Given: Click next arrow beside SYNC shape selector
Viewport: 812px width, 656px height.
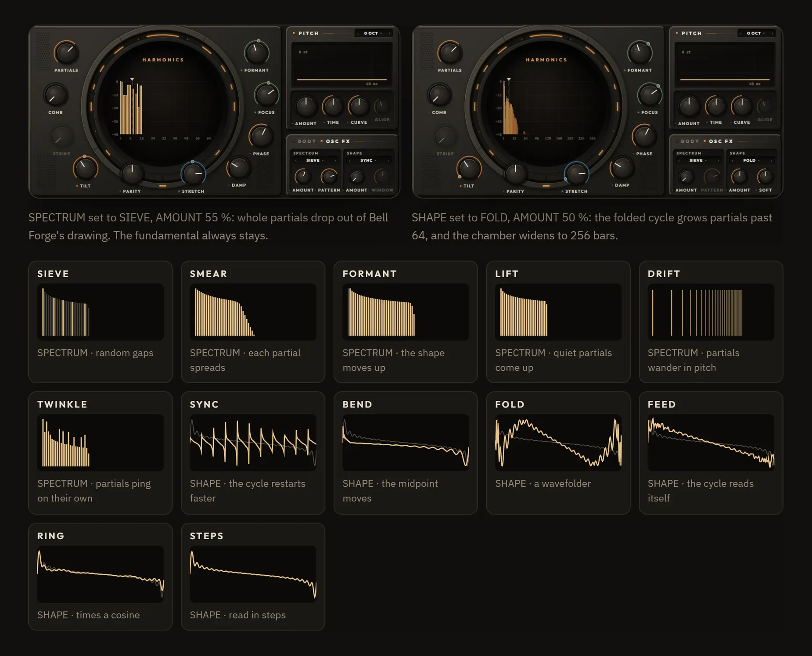Looking at the screenshot, I should point(389,161).
